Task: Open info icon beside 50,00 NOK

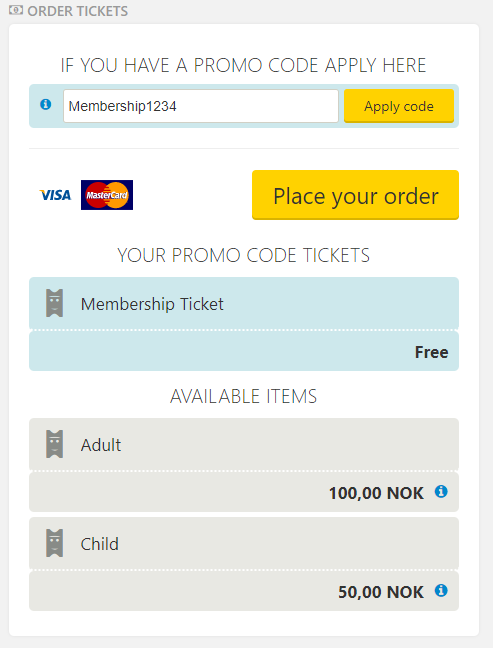Action: (441, 591)
